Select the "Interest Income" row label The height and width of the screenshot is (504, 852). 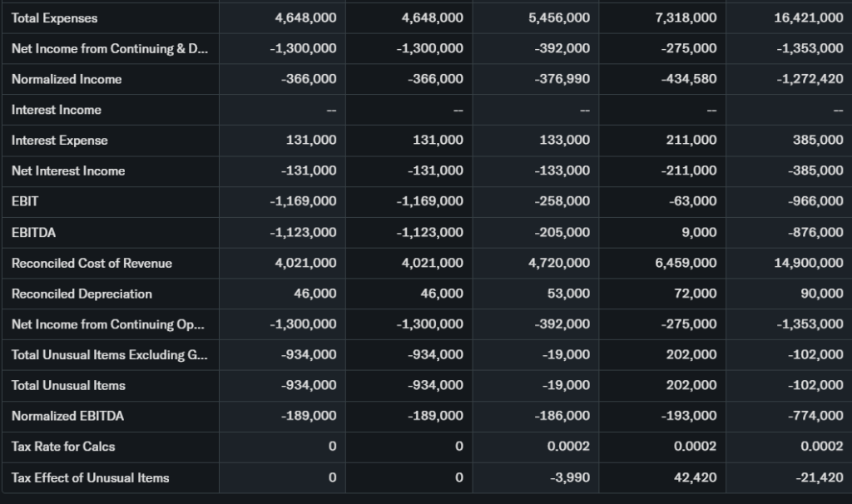[57, 110]
